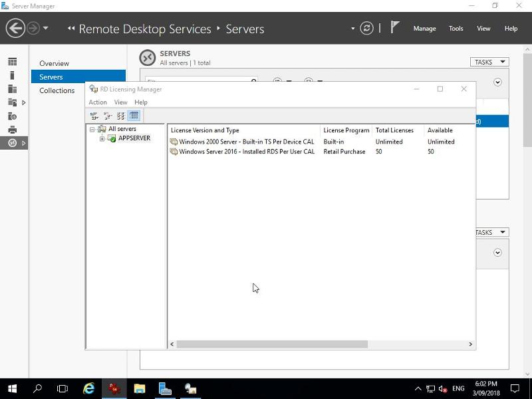Open the small dropdown arrow left of Refresh

pos(353,29)
